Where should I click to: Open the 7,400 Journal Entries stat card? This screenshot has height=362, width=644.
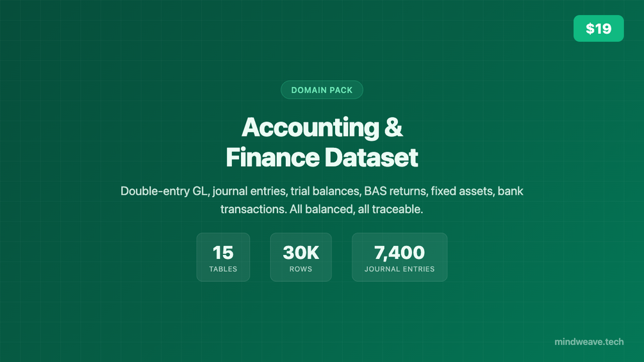pyautogui.click(x=399, y=257)
